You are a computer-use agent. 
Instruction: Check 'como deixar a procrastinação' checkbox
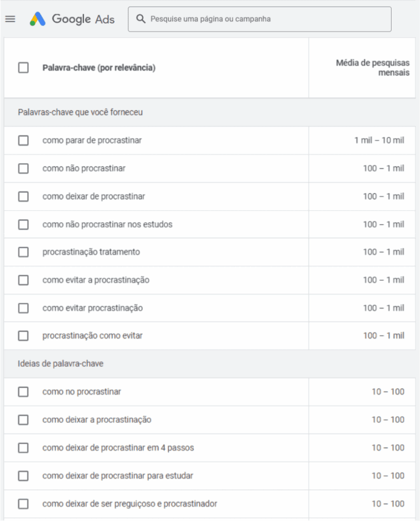point(23,420)
